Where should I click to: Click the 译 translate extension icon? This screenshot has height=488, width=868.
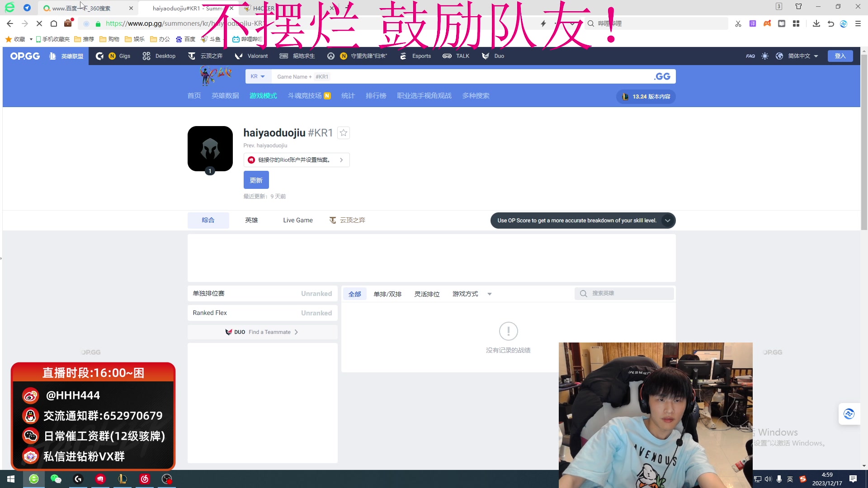[x=753, y=23]
